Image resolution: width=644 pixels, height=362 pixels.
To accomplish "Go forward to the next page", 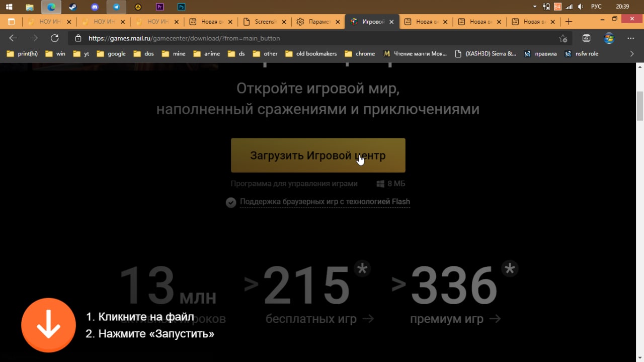I will tap(34, 38).
